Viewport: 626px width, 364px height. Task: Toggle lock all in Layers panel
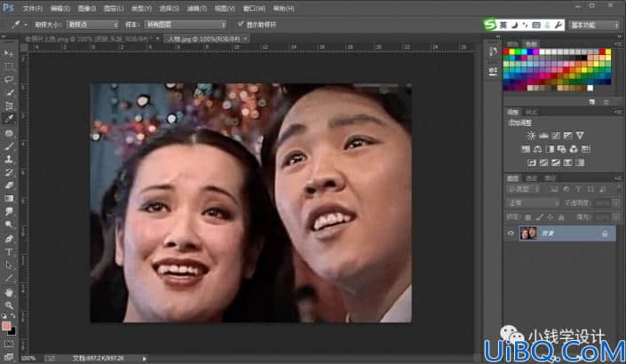pyautogui.click(x=561, y=218)
